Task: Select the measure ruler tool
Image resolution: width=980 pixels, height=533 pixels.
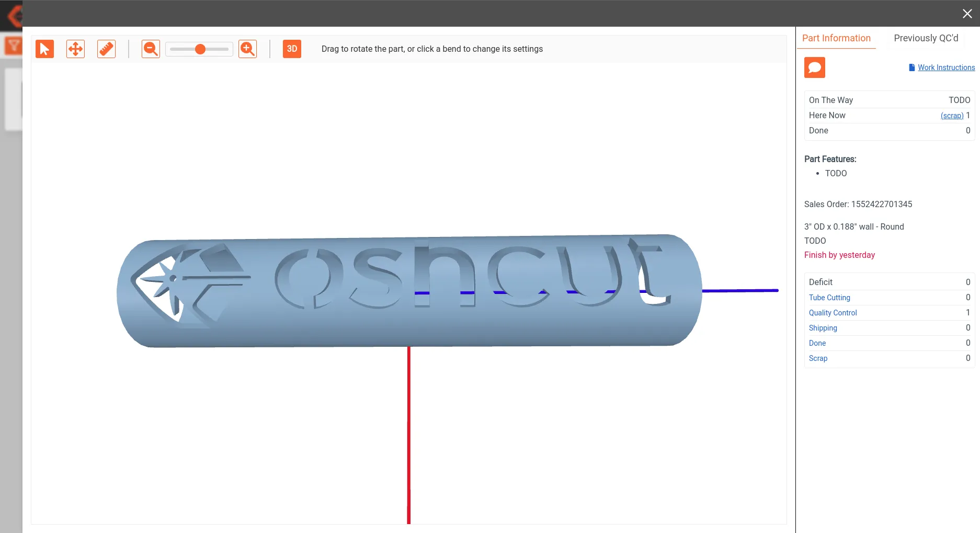Action: [106, 49]
